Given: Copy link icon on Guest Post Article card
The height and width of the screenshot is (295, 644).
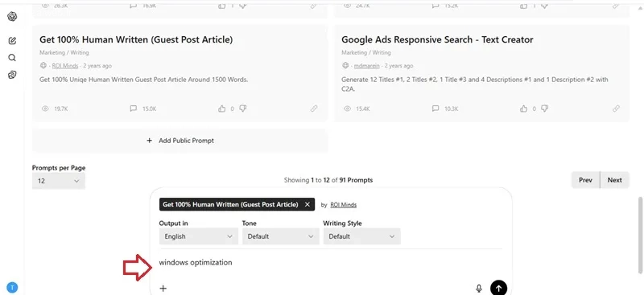Looking at the screenshot, I should coord(314,109).
